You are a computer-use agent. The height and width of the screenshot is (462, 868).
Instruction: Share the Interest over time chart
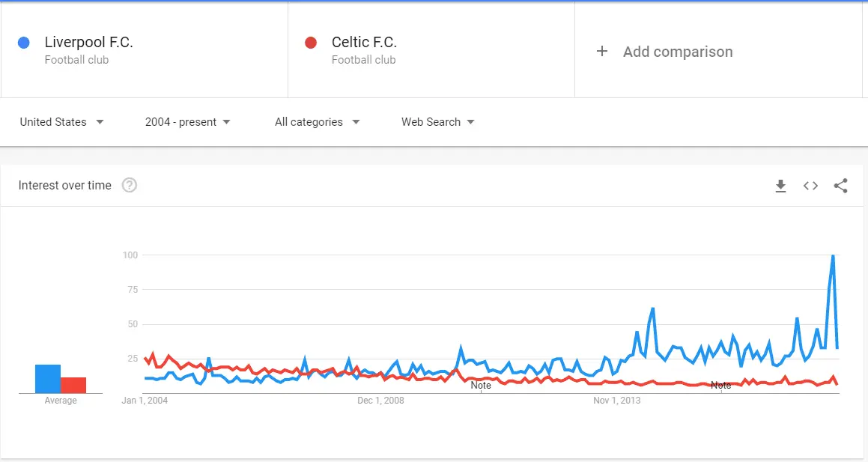(x=840, y=186)
